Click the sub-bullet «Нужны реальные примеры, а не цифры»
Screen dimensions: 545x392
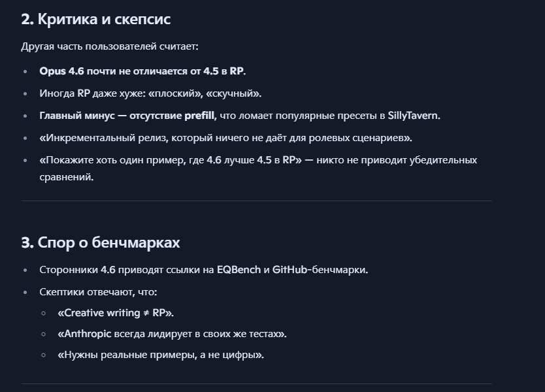click(161, 355)
